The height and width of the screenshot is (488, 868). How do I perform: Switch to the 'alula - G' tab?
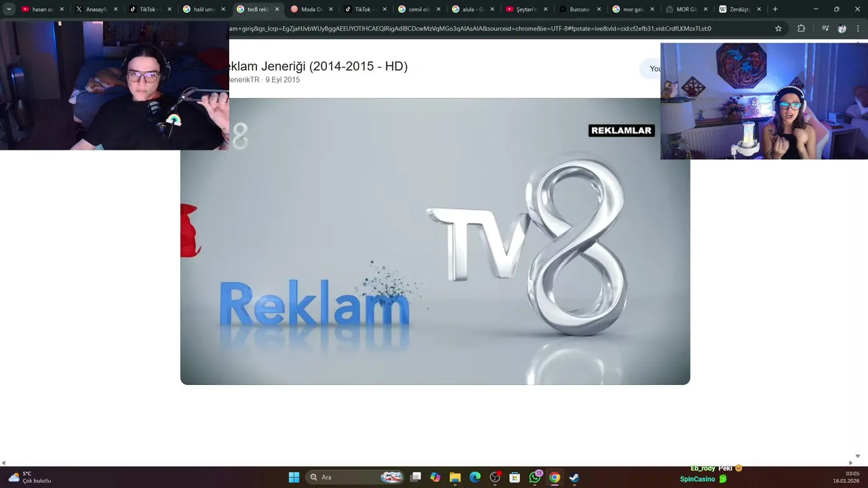point(472,9)
